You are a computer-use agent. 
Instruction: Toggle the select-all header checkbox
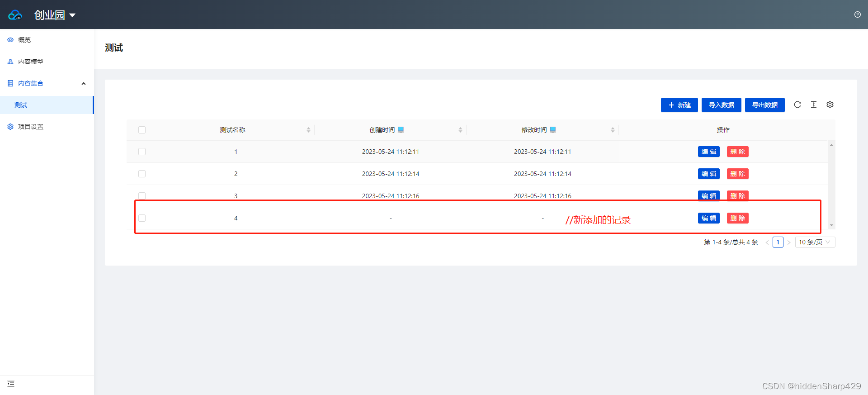[142, 130]
